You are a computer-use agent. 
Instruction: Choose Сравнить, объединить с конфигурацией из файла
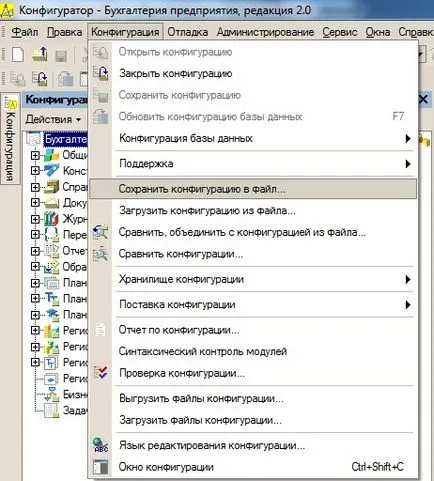coord(253,232)
